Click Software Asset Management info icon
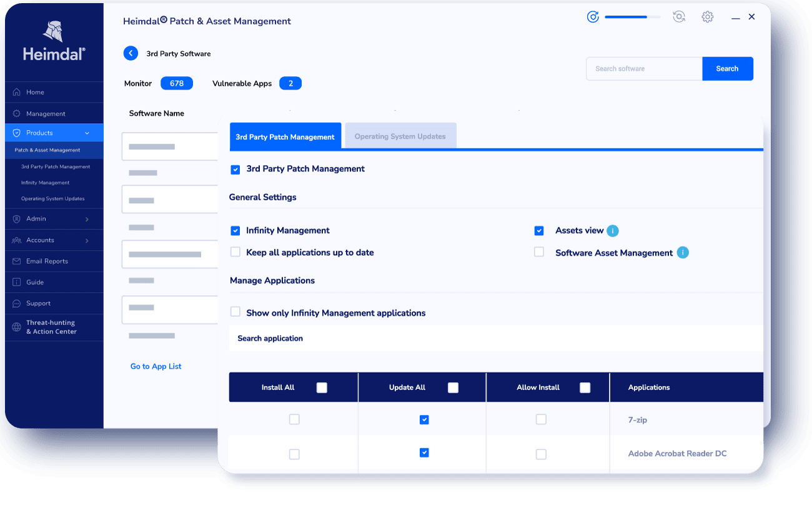812x517 pixels. [683, 253]
